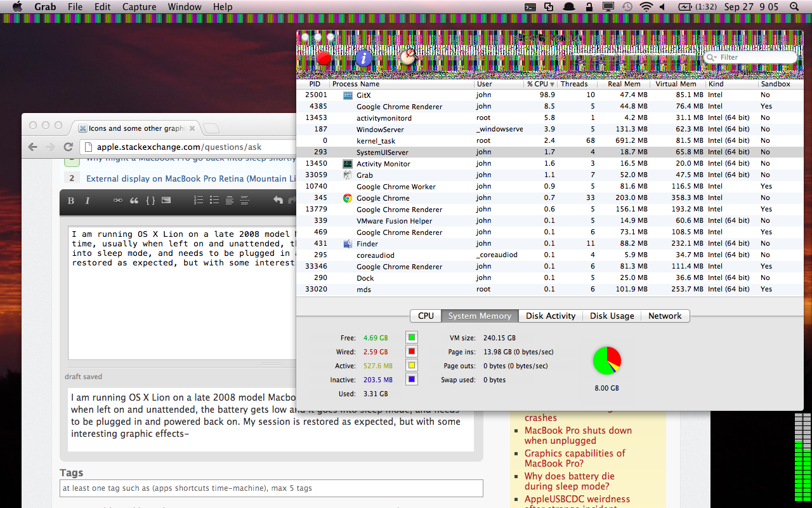
Task: Open the terminal icon in the menu bar
Action: point(530,7)
